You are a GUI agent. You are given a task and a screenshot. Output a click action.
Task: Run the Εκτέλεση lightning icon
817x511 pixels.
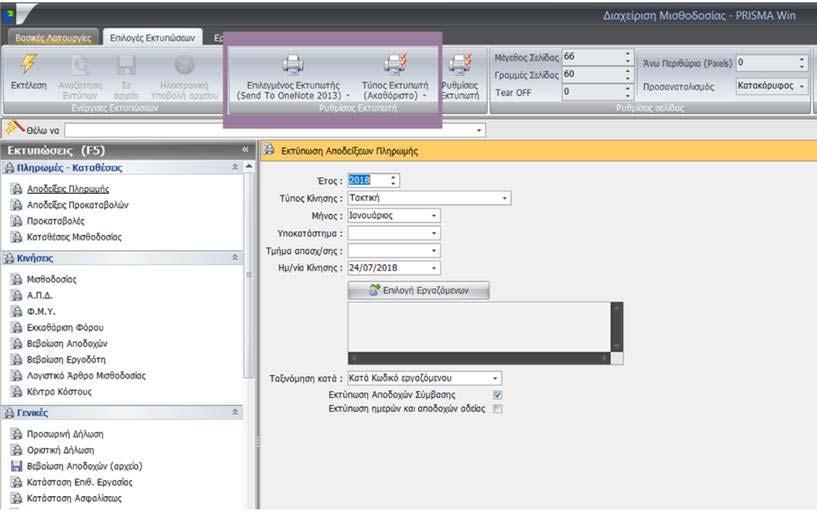click(29, 64)
